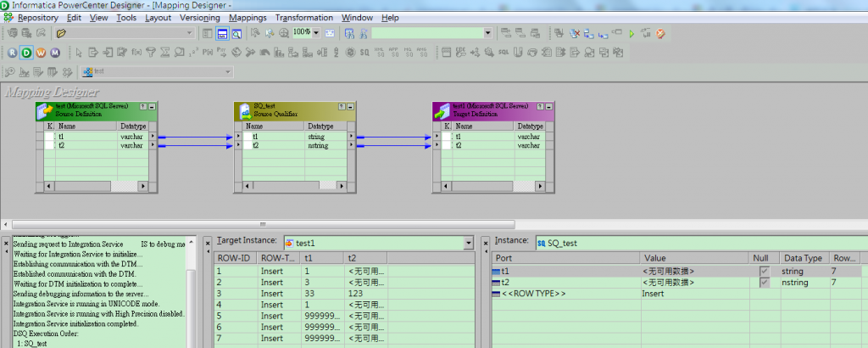Click help ? button on SQ_test box
The image size is (868, 348).
point(342,106)
